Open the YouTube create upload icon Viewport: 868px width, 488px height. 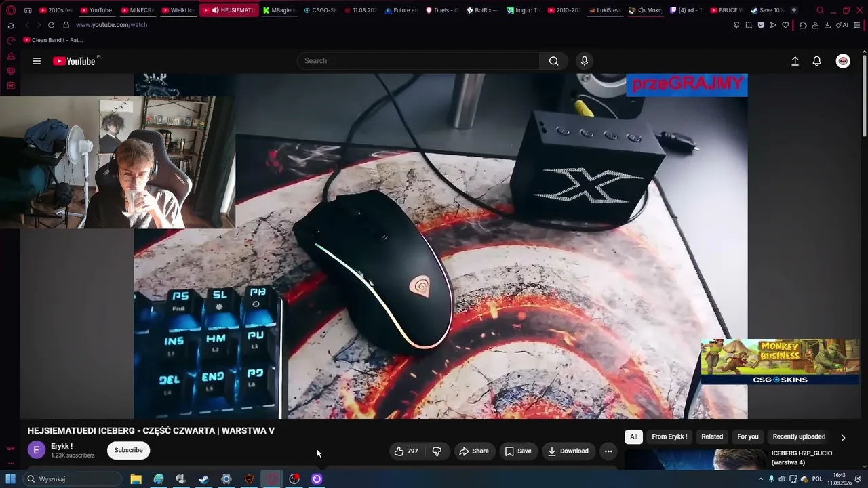(x=795, y=61)
